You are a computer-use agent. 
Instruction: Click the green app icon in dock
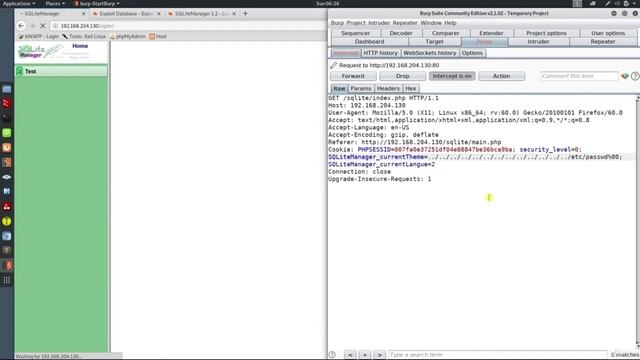click(x=7, y=133)
